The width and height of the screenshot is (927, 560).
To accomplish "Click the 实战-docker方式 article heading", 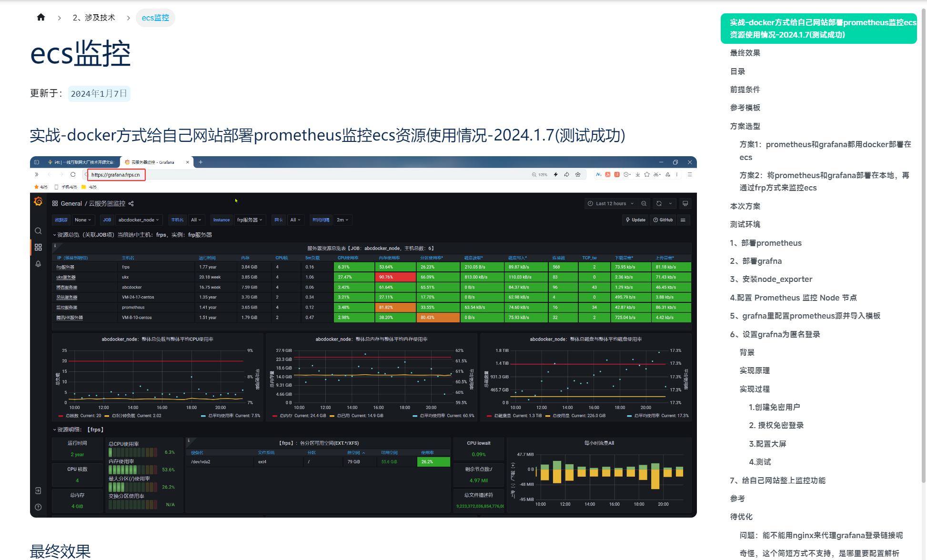I will [327, 135].
